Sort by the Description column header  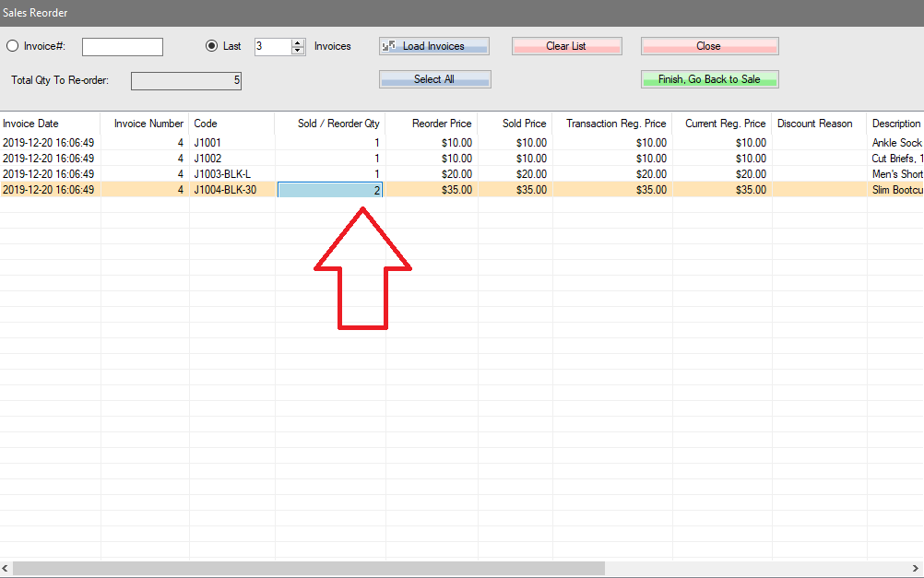tap(895, 124)
